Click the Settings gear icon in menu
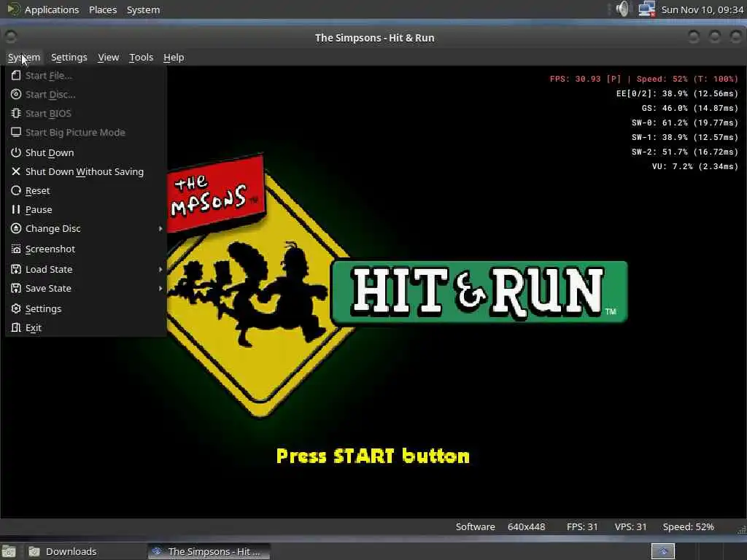 pyautogui.click(x=16, y=308)
